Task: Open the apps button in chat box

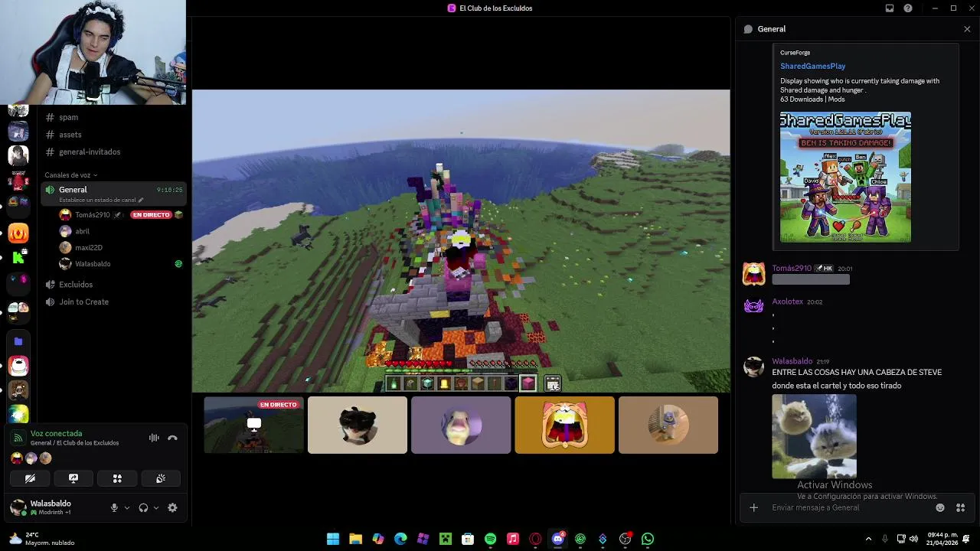Action: [x=960, y=507]
